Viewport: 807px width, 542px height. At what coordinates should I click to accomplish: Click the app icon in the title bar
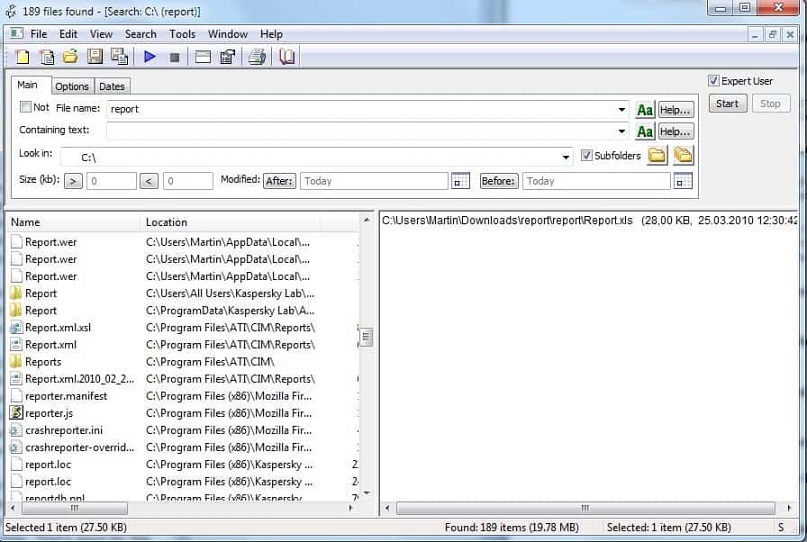tap(10, 11)
